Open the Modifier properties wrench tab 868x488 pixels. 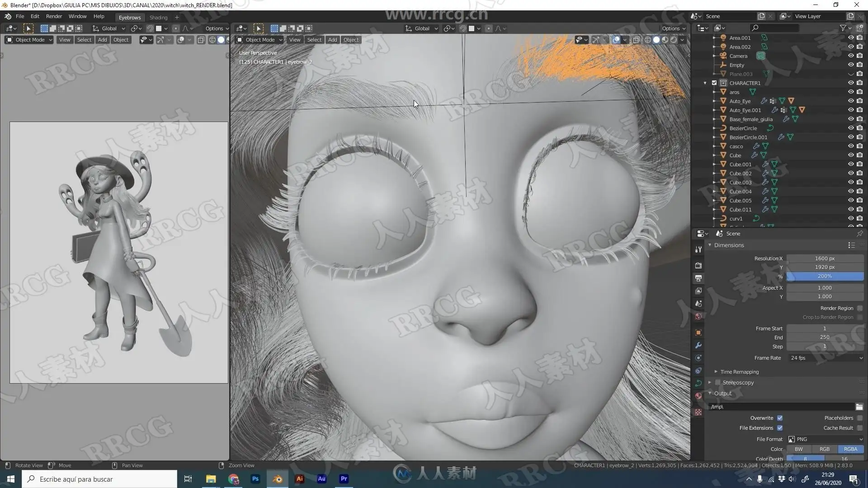click(698, 345)
